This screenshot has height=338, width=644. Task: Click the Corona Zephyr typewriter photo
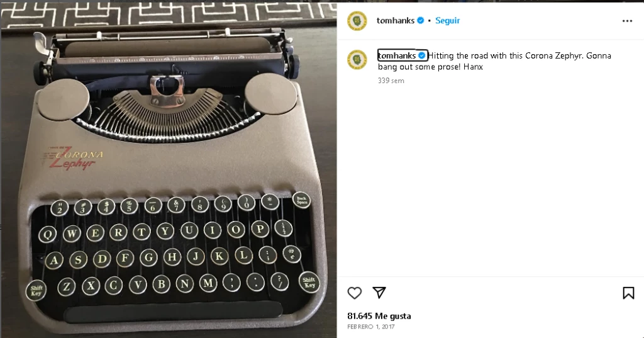click(169, 170)
